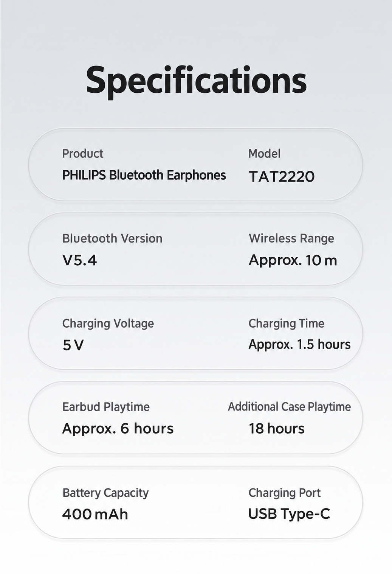This screenshot has width=392, height=574.
Task: Click the 5 V value
Action: [73, 345]
